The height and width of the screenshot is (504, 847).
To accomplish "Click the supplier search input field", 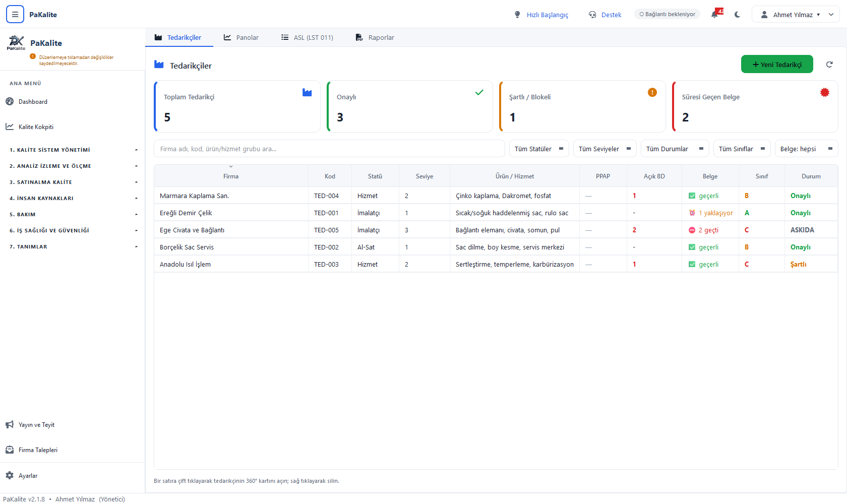I will pos(329,149).
